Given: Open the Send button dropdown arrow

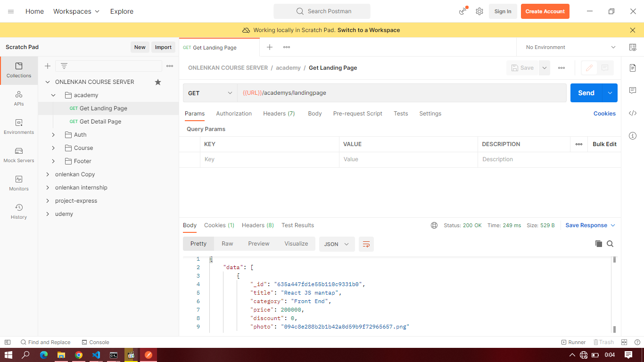Looking at the screenshot, I should [610, 93].
